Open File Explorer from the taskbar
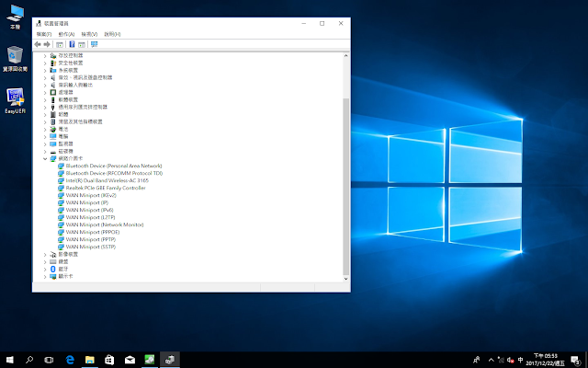This screenshot has width=588, height=368. [x=90, y=360]
